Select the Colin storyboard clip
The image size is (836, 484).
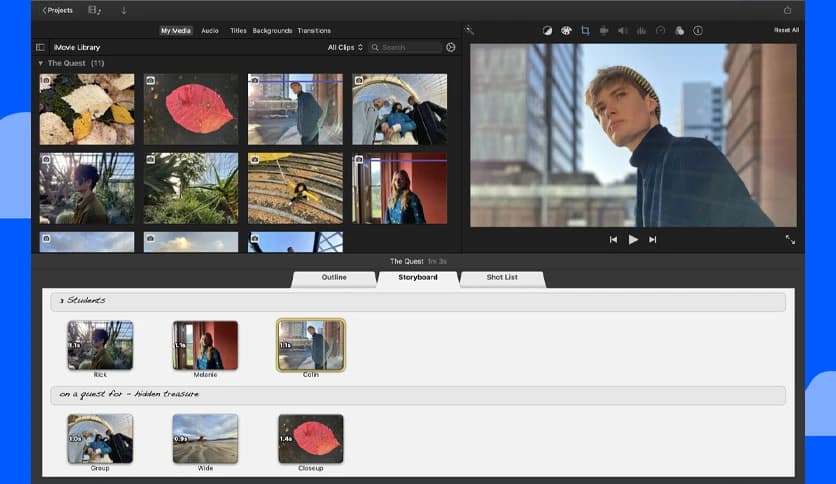click(311, 345)
